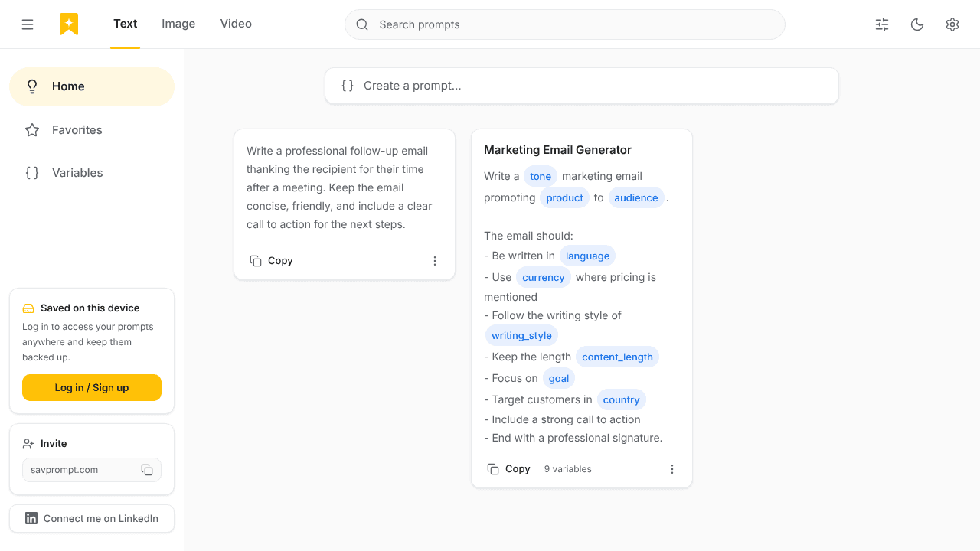Viewport: 980px width, 551px height.
Task: Click the Marketing Email Generator title
Action: (x=557, y=150)
